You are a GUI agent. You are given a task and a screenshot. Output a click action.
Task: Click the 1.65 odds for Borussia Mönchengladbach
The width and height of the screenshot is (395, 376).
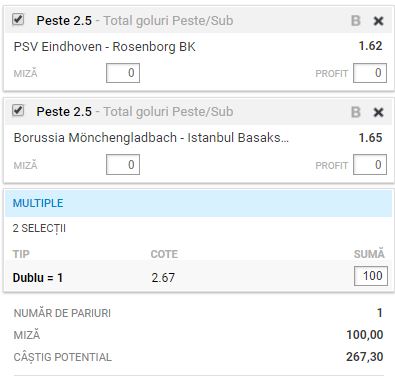coord(370,138)
